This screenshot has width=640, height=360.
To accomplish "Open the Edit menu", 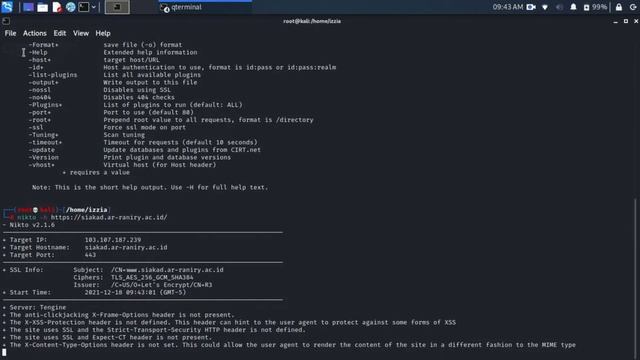I will click(x=60, y=33).
